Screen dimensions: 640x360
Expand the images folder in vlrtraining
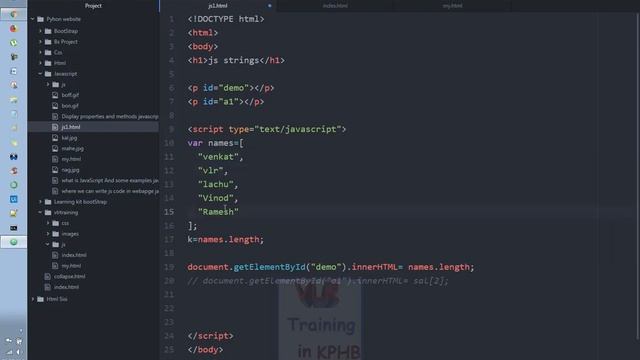click(48, 233)
